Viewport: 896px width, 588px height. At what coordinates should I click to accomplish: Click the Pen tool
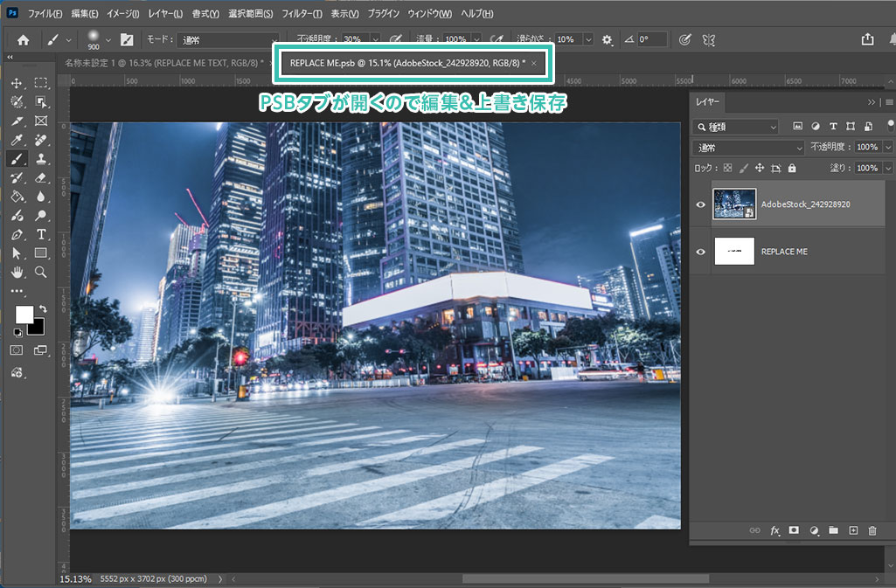[x=16, y=234]
